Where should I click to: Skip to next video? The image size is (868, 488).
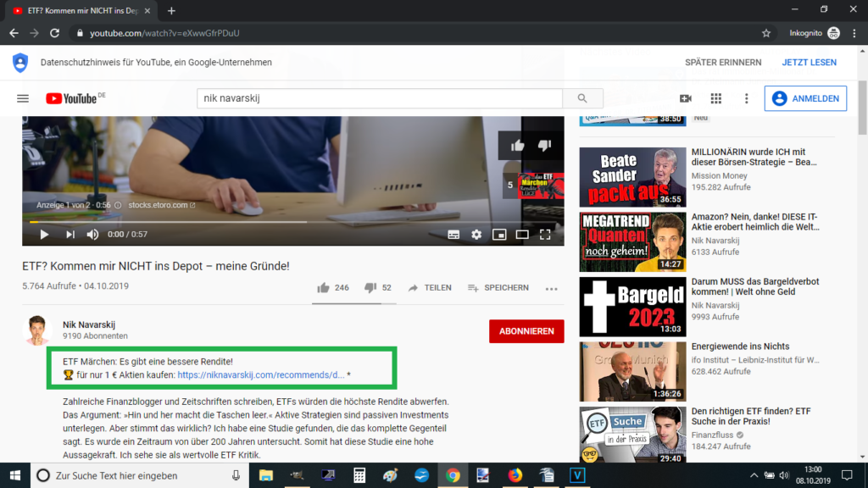pyautogui.click(x=70, y=235)
